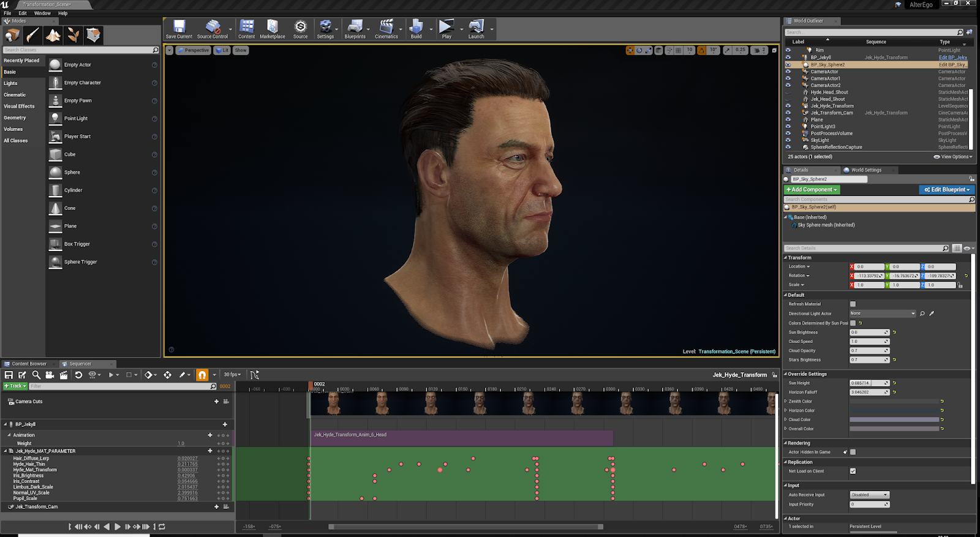Viewport: 980px width, 537px height.
Task: Collapse the BP_Jekyll track in Sequencer
Action: coord(6,424)
